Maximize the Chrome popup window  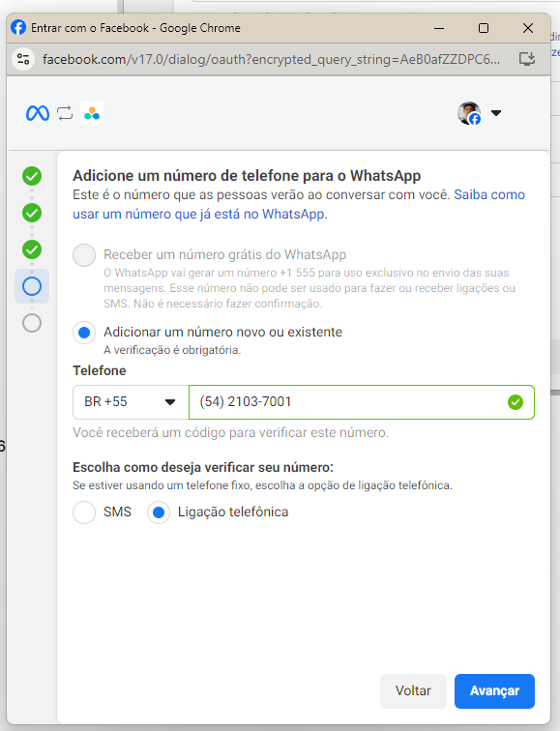click(484, 28)
